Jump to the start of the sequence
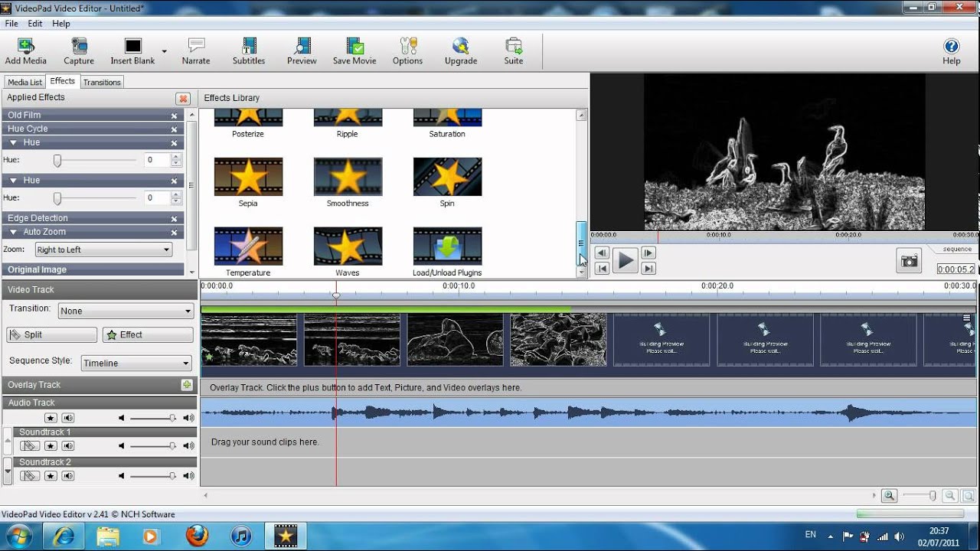 click(x=602, y=269)
